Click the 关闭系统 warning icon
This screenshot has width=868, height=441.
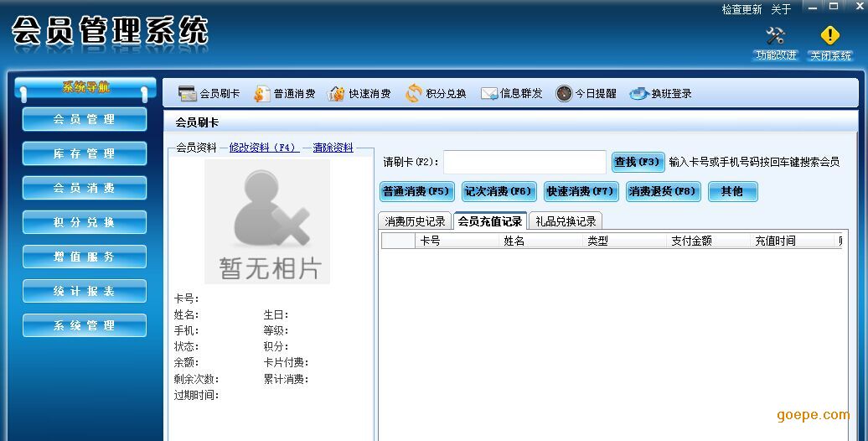tap(829, 35)
